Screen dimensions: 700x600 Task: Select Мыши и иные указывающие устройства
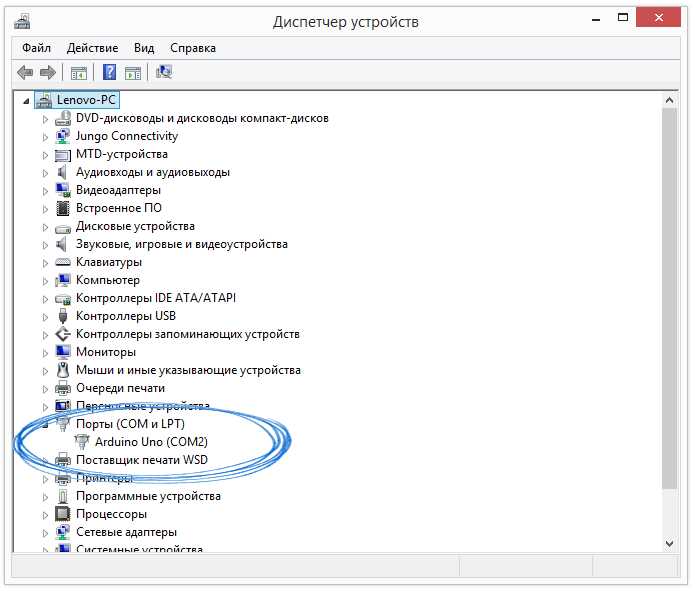click(188, 370)
